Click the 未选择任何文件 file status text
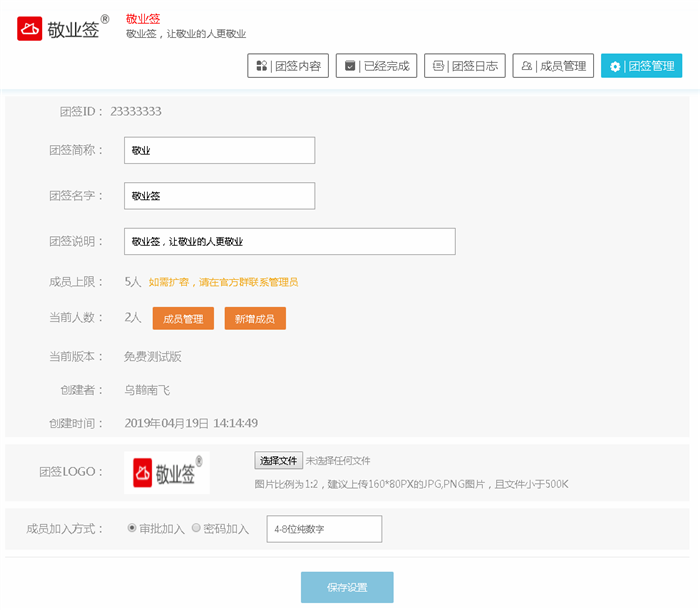The height and width of the screenshot is (610, 700). click(338, 461)
